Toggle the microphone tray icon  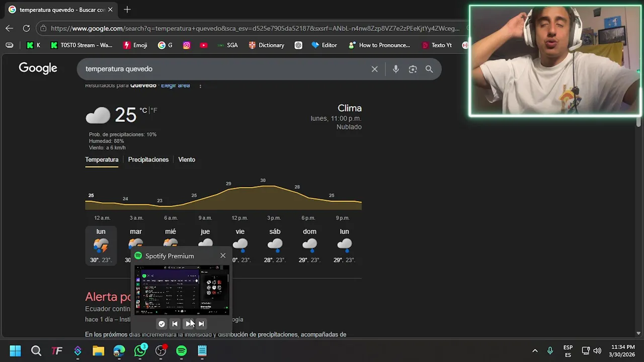pos(550,350)
